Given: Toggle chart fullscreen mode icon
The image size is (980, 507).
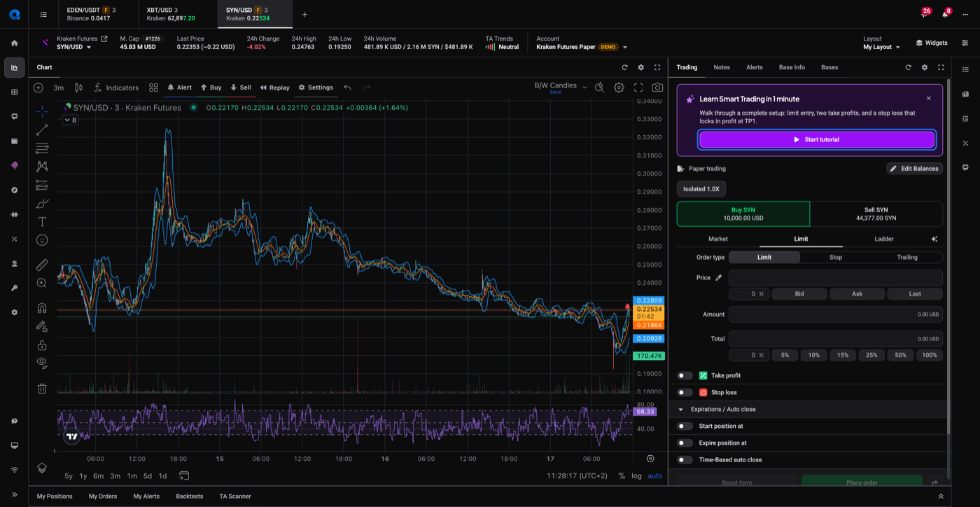Looking at the screenshot, I should pos(638,88).
